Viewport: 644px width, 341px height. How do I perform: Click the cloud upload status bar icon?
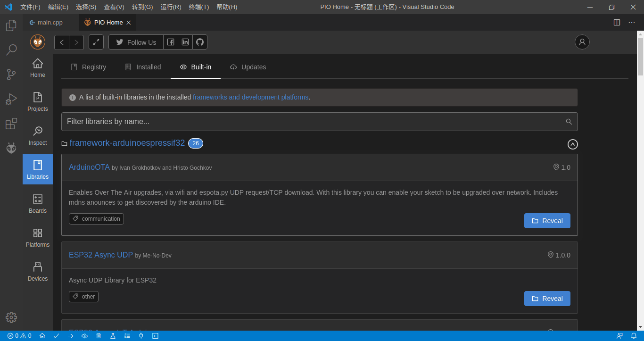[x=85, y=336]
